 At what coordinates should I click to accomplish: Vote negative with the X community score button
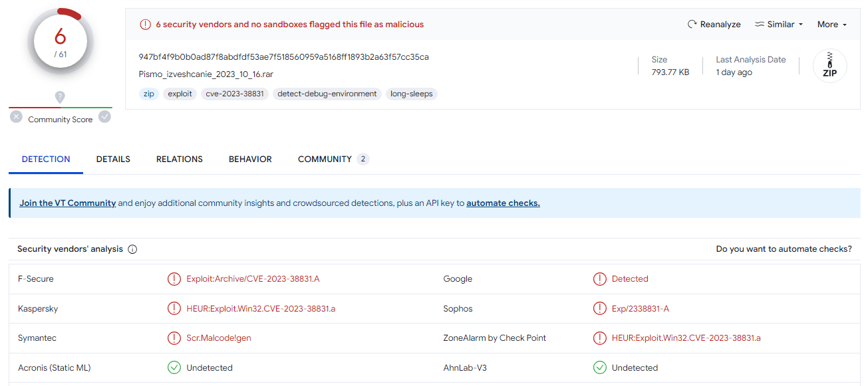click(x=17, y=117)
